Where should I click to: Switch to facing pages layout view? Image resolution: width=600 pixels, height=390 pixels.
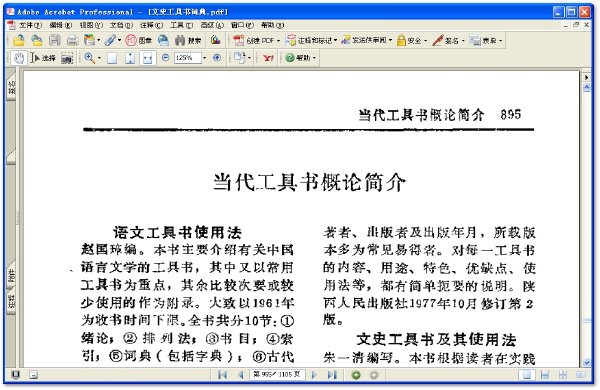(x=580, y=375)
